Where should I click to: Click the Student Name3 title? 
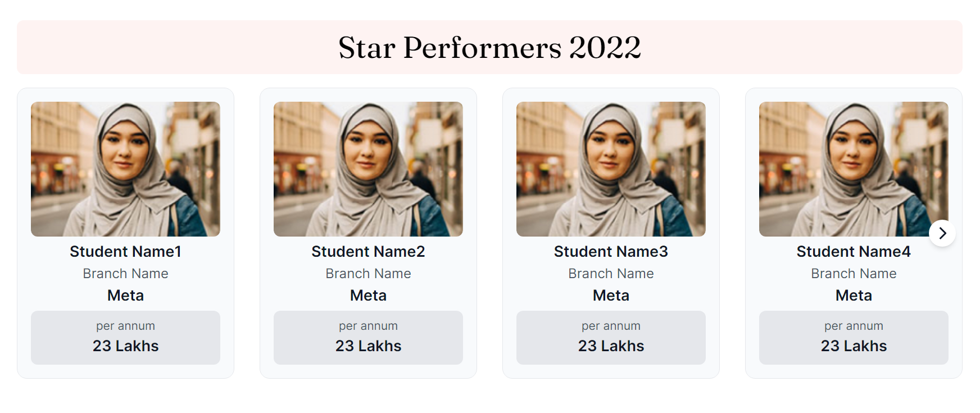(611, 252)
